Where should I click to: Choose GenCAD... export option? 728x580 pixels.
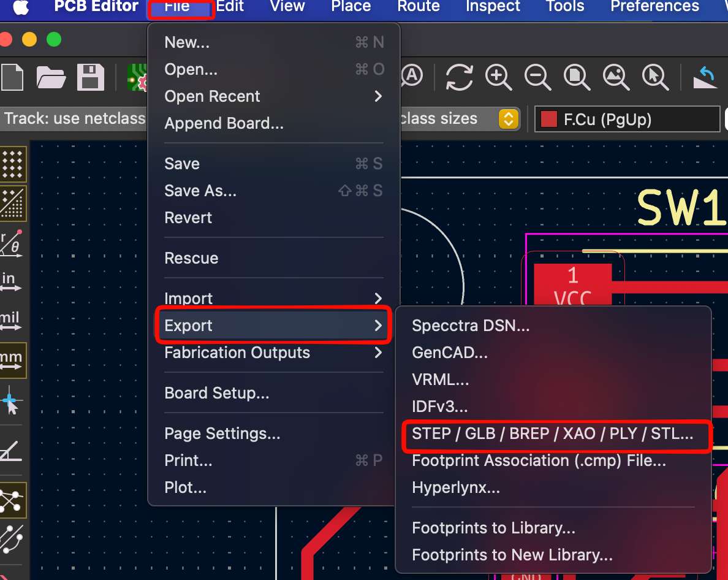553,353
